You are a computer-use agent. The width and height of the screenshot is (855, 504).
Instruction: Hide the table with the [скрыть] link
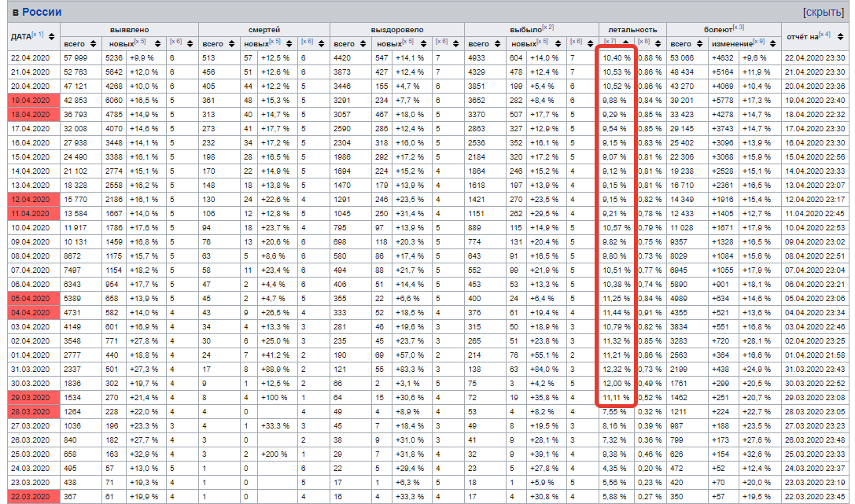(823, 12)
